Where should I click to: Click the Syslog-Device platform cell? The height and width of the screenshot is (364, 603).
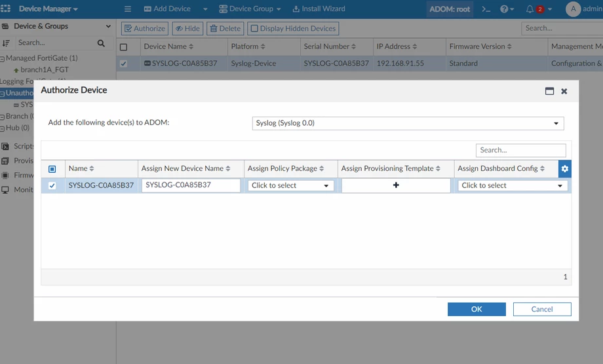(x=254, y=64)
